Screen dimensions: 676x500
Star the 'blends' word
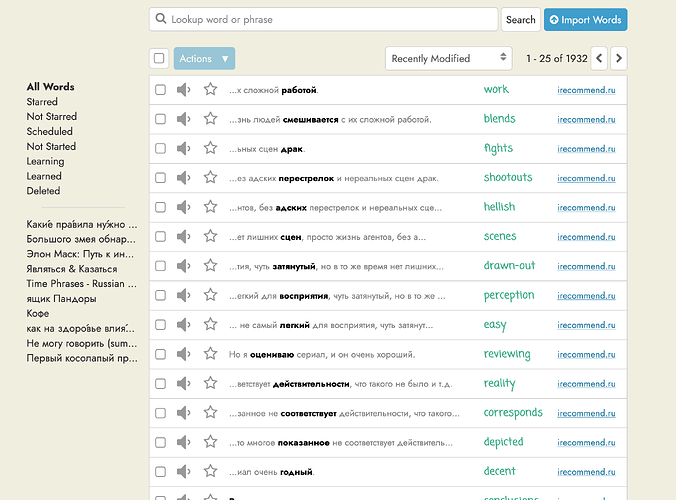[x=210, y=119]
